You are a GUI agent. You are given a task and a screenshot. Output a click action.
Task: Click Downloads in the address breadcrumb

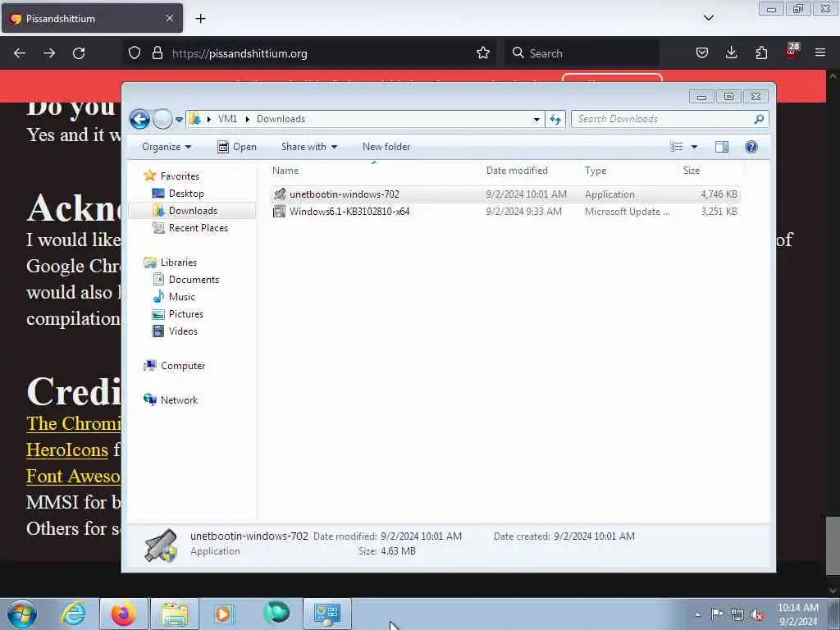pos(281,119)
